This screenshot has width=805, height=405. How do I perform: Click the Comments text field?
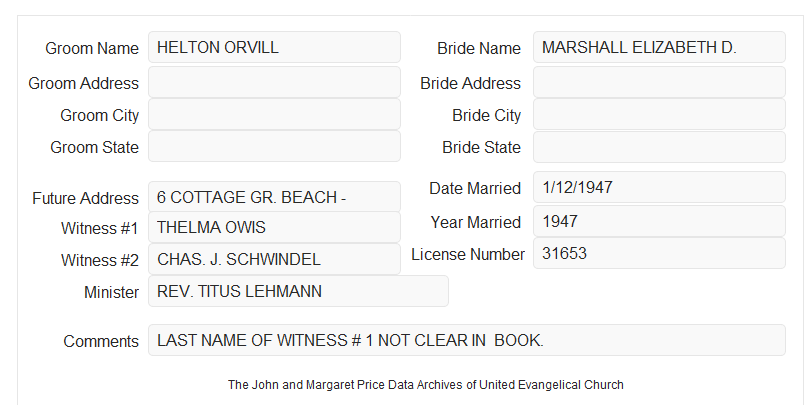tap(467, 340)
